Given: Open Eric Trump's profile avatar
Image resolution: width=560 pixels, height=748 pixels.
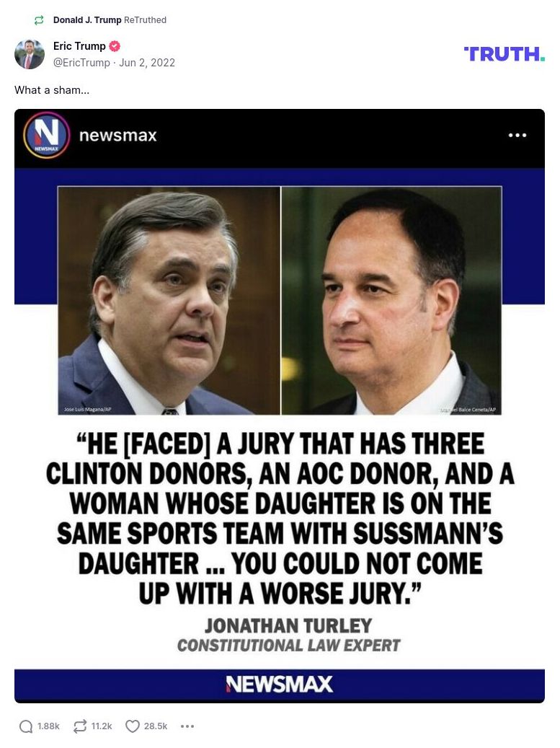Looking at the screenshot, I should point(30,54).
